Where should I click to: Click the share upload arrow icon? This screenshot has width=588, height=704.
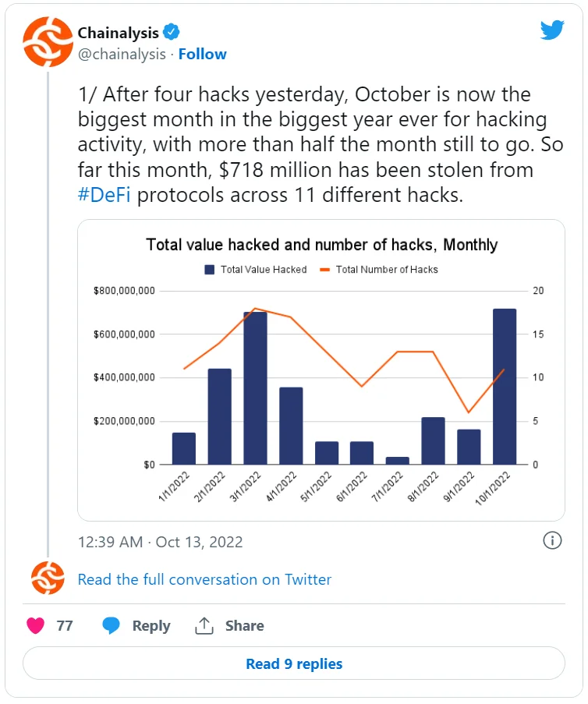pyautogui.click(x=204, y=625)
